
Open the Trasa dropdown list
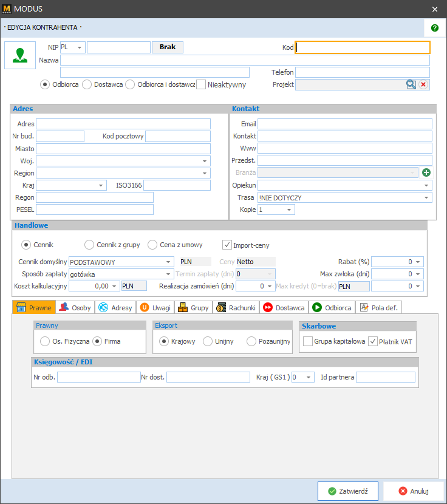point(426,198)
